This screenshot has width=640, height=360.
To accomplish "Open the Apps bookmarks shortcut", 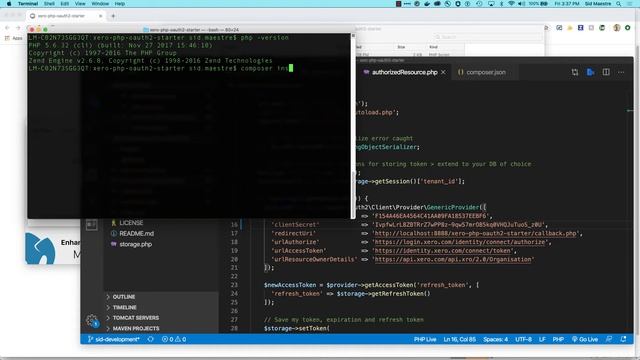I will 13,38.
